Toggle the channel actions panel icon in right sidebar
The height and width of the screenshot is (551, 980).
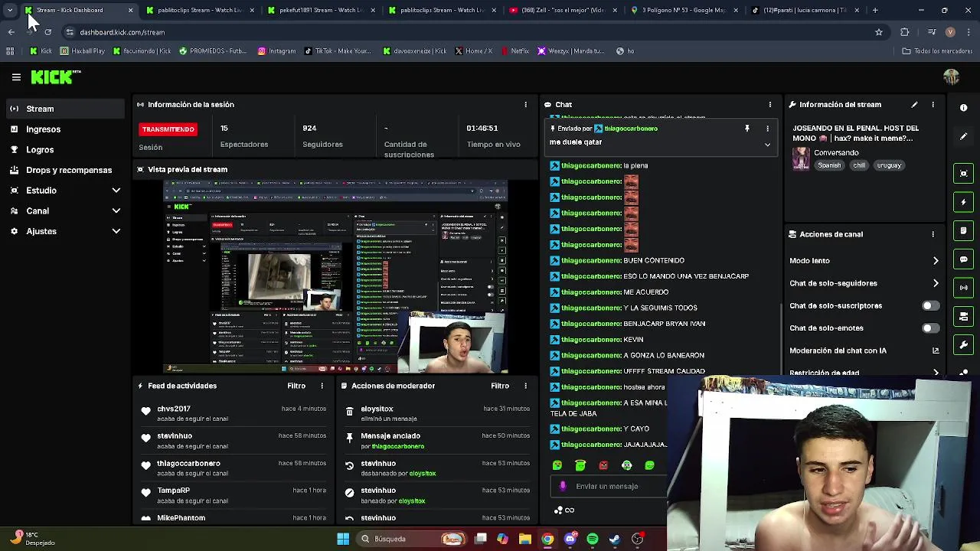point(964,316)
